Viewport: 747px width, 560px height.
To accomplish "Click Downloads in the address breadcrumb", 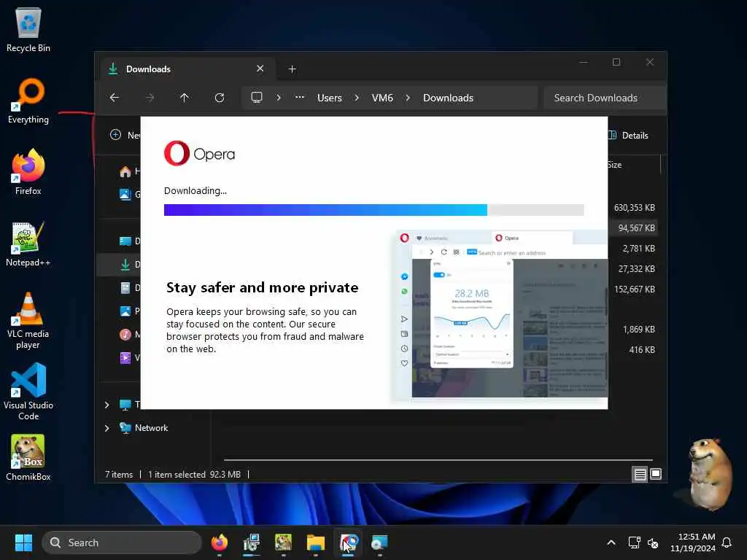I will pyautogui.click(x=448, y=98).
